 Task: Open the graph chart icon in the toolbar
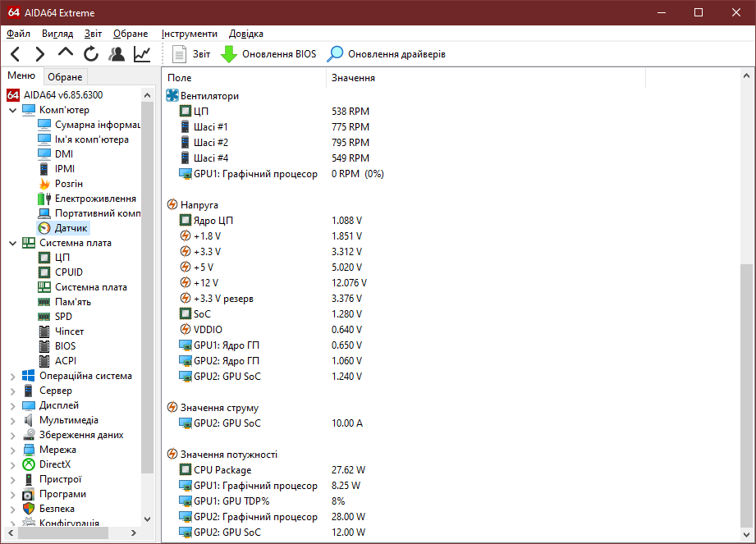coord(142,54)
